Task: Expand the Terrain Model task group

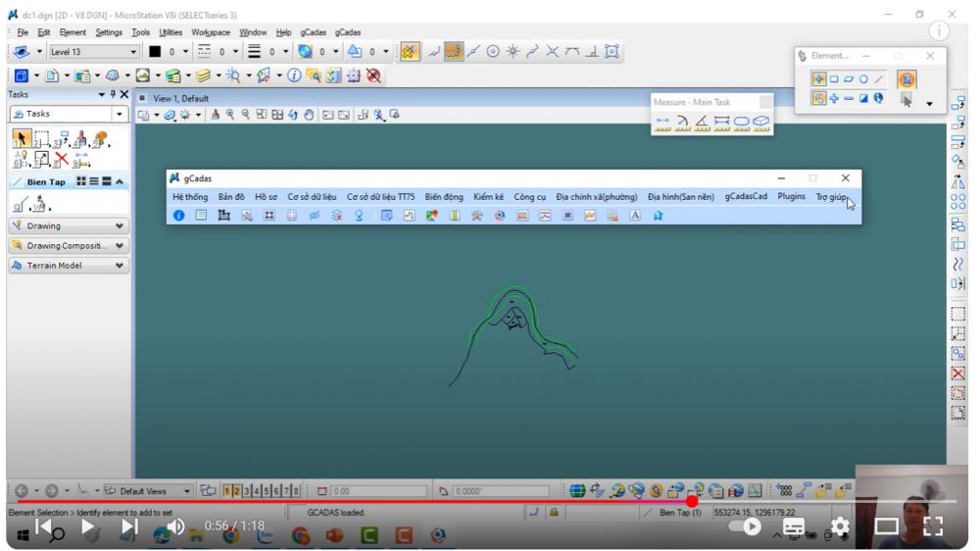Action: (120, 266)
